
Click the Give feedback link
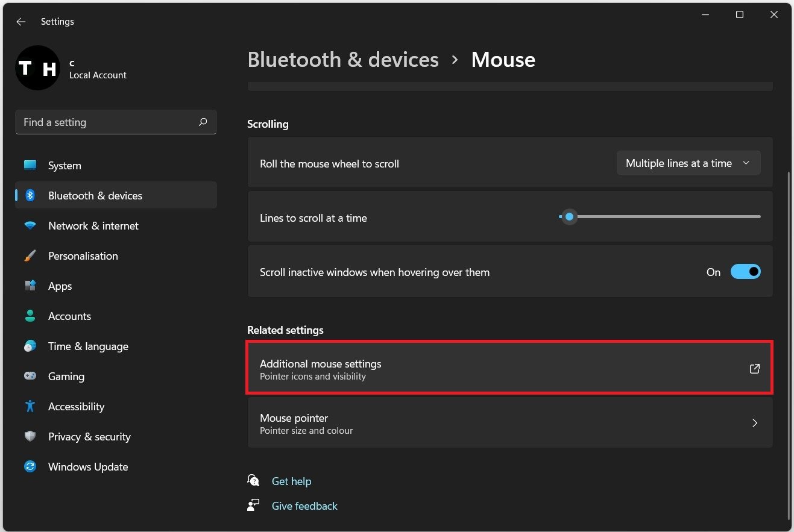click(304, 506)
